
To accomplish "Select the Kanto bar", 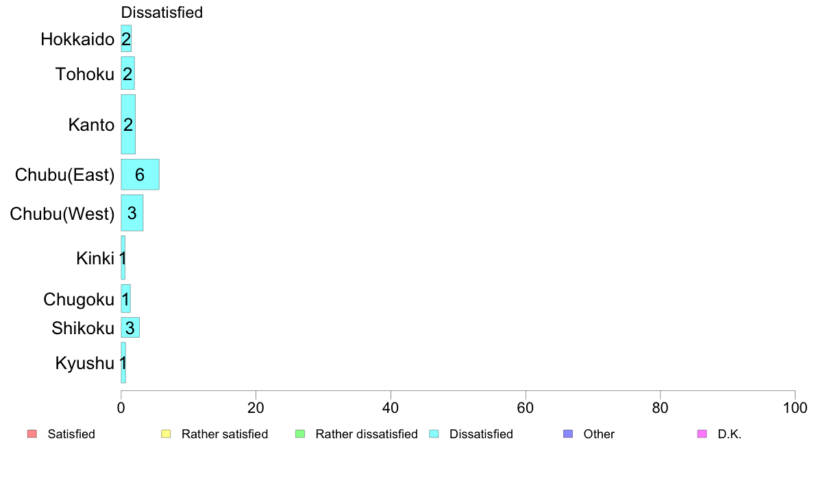I will 128,124.
